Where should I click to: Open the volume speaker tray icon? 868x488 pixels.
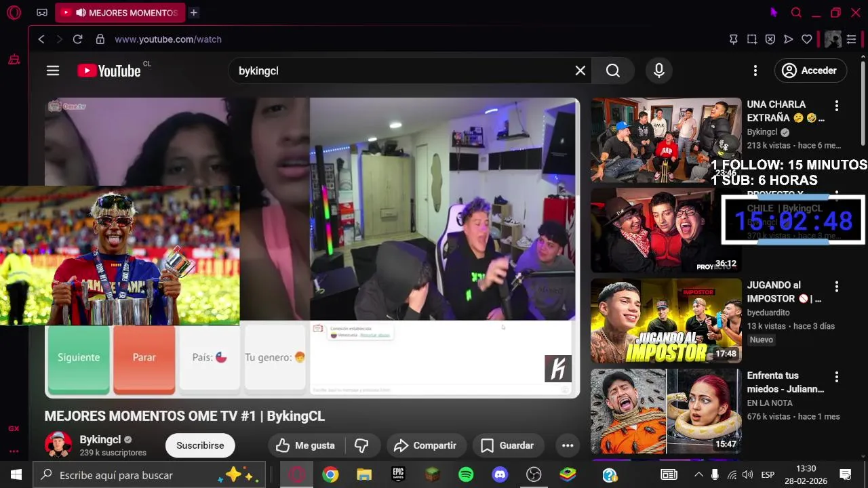(x=747, y=475)
